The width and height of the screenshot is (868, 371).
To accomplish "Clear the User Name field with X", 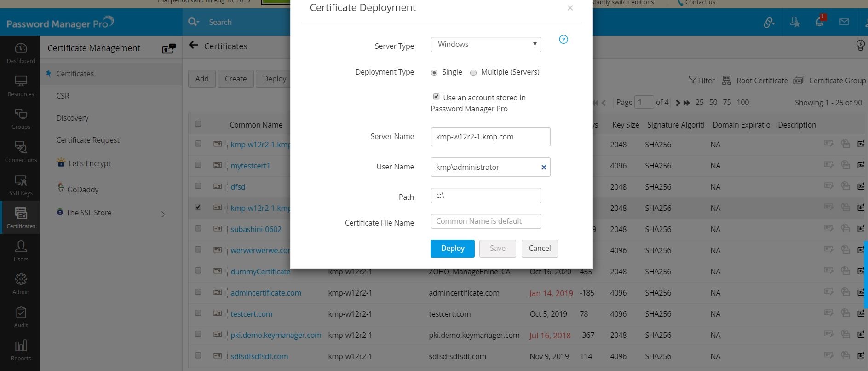I will 543,168.
